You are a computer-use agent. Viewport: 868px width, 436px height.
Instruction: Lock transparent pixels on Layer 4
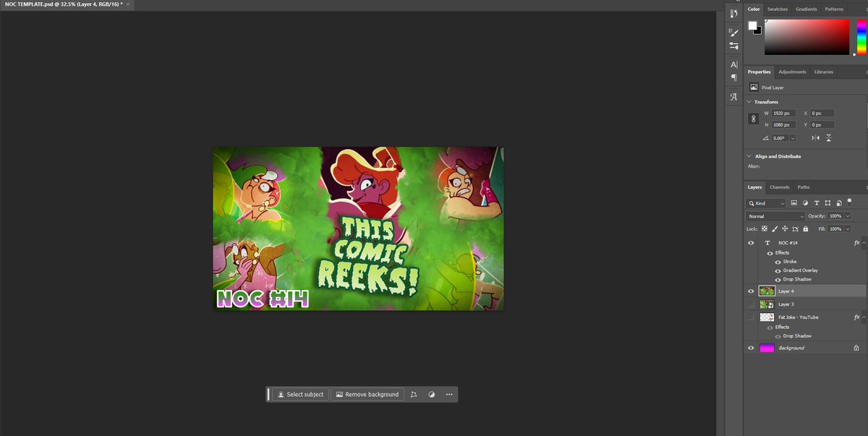(x=765, y=228)
